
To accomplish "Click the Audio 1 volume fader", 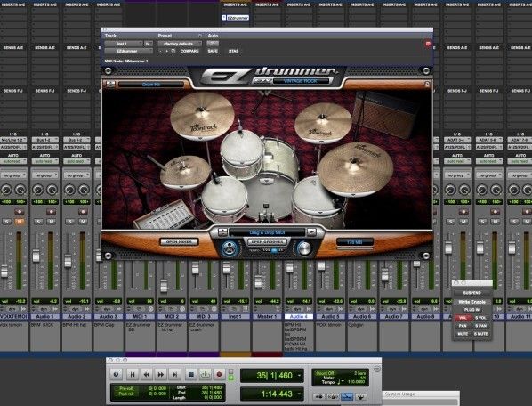I will [x=36, y=256].
